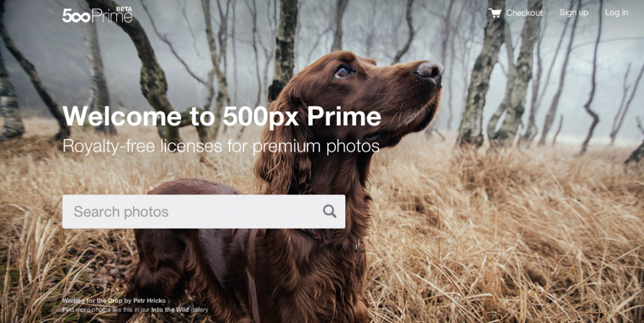Screen dimensions: 644x323
Task: Select Sign up in top navigation
Action: [x=574, y=13]
